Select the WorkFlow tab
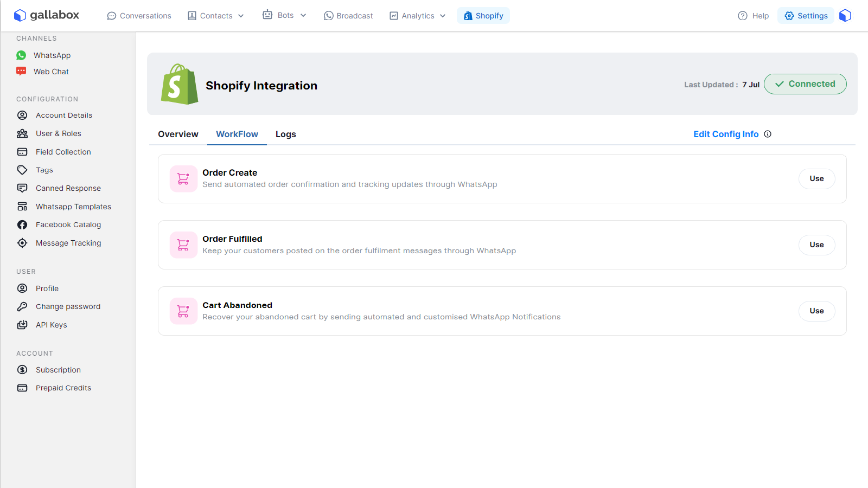The image size is (868, 488). (x=237, y=134)
